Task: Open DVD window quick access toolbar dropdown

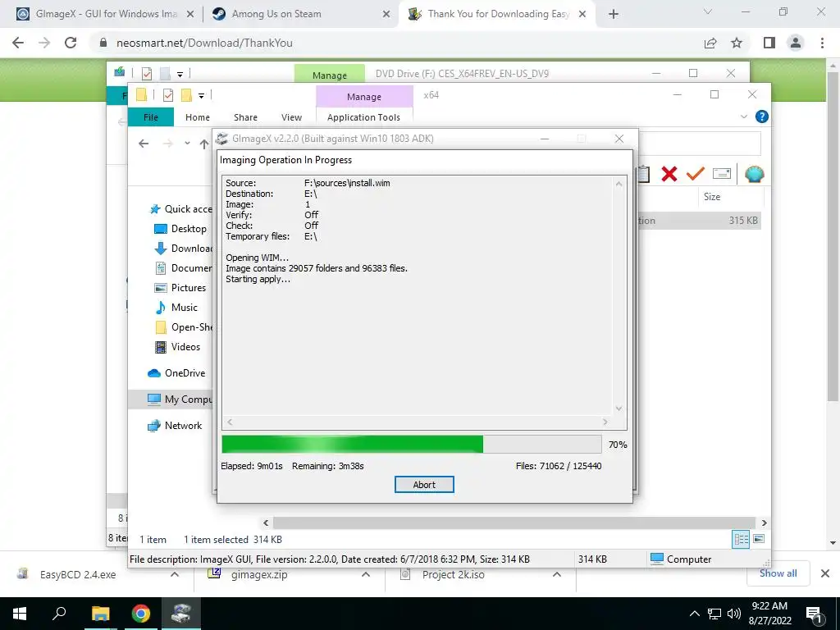Action: [x=180, y=75]
